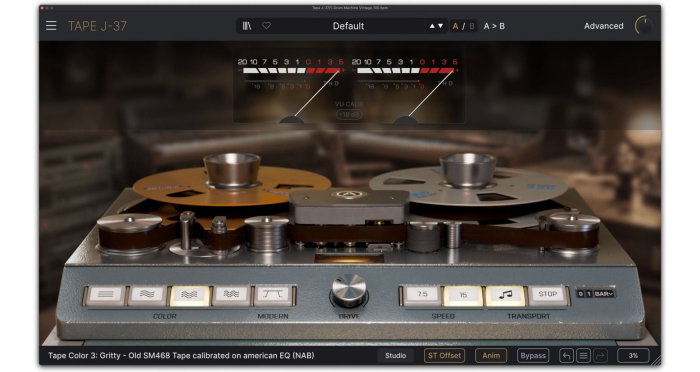Click the bar counter value 1
The height and width of the screenshot is (372, 700).
[x=589, y=294]
